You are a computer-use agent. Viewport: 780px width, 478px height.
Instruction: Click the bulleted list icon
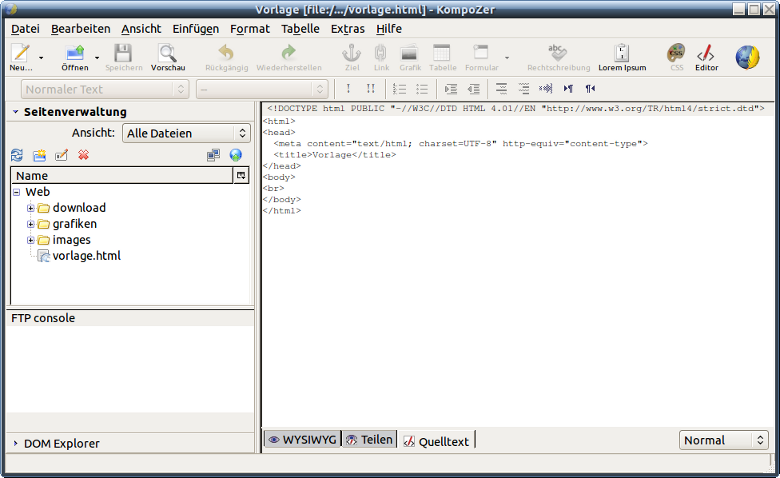[x=422, y=89]
